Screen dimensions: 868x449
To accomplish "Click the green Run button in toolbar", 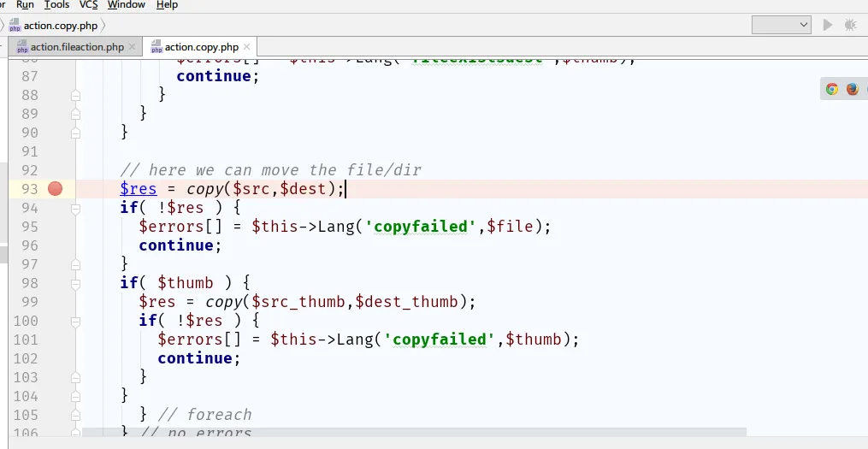I will click(827, 25).
